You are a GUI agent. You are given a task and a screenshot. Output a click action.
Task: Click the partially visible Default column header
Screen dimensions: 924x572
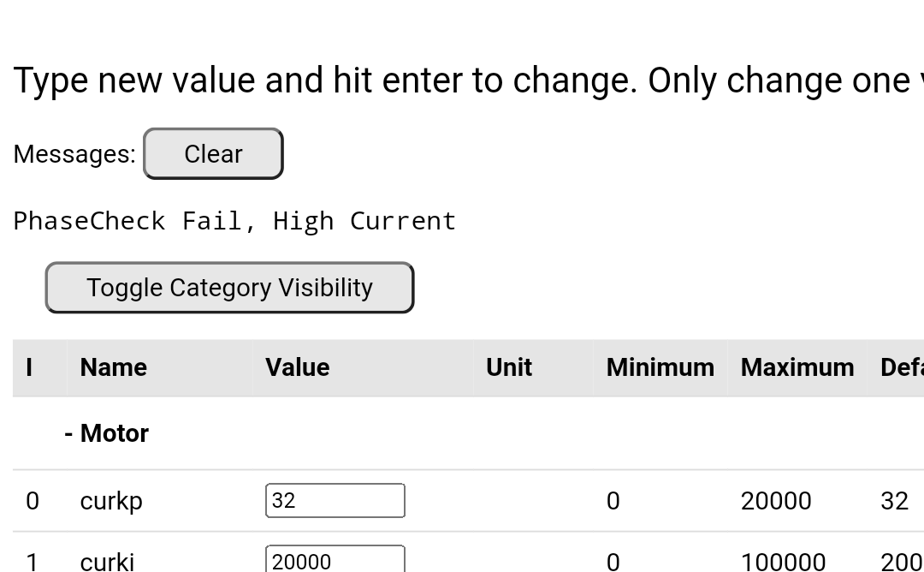click(901, 367)
